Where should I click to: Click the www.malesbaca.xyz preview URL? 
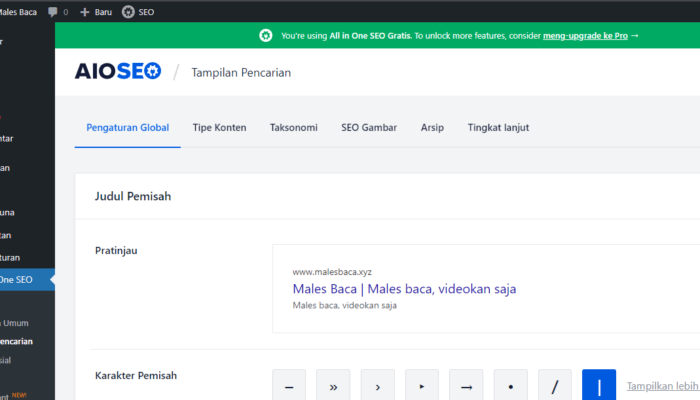pos(332,272)
